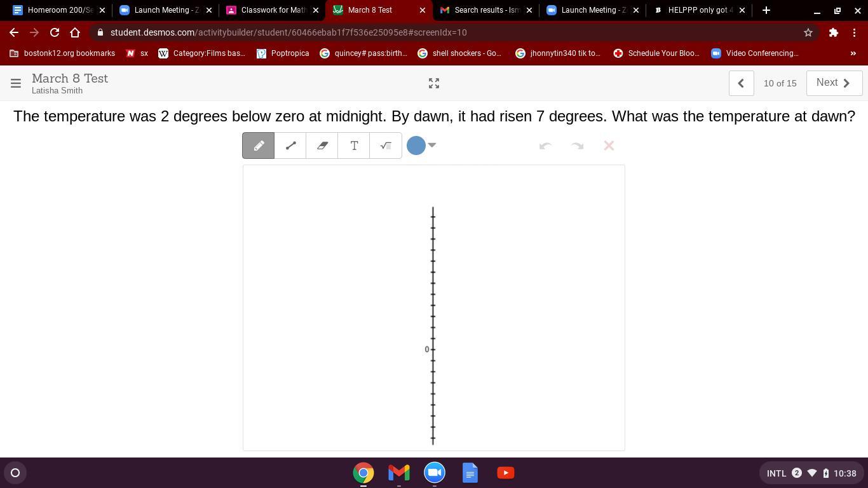Click the blue color swatch
This screenshot has height=488, width=868.
416,146
